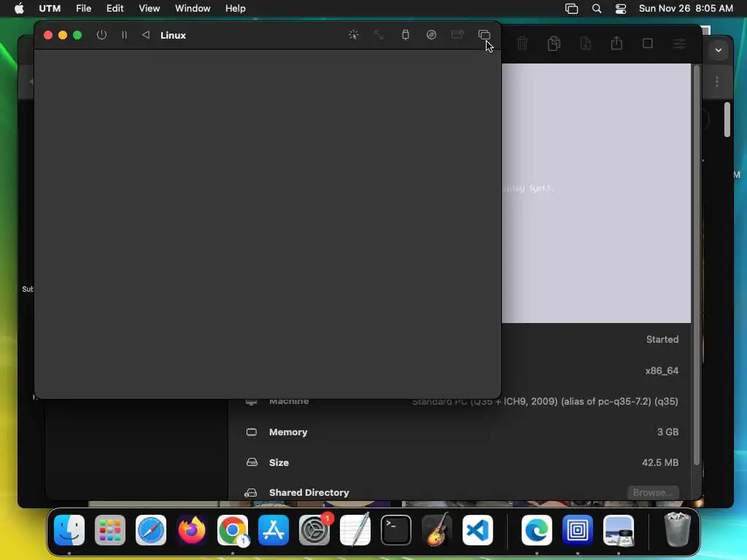
Task: Launch Visual Studio Code from the Dock
Action: pyautogui.click(x=477, y=530)
